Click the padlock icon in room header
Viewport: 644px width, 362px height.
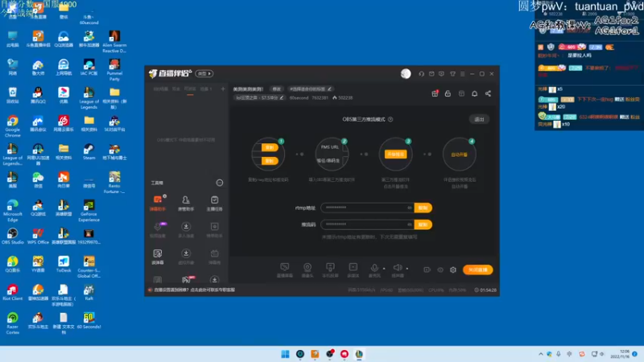(x=448, y=93)
